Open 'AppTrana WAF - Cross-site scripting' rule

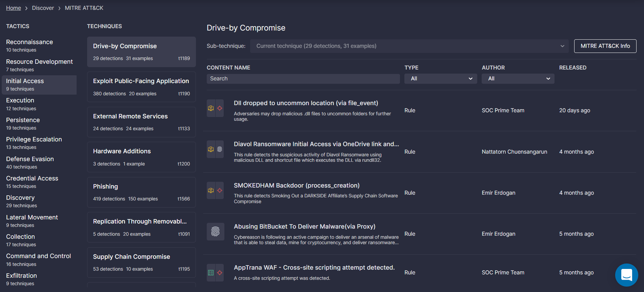coord(314,268)
